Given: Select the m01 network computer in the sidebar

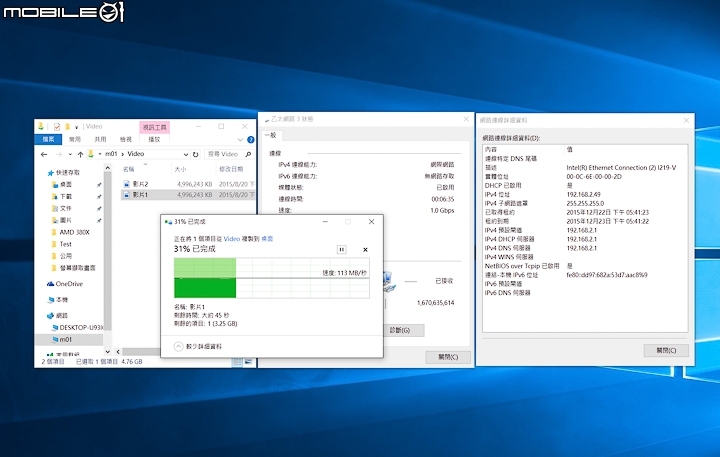Looking at the screenshot, I should click(65, 339).
